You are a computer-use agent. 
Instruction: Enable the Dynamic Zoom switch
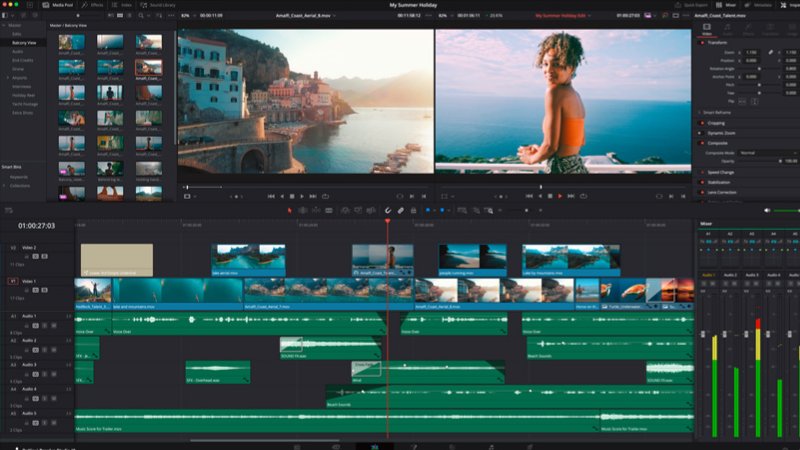click(702, 133)
